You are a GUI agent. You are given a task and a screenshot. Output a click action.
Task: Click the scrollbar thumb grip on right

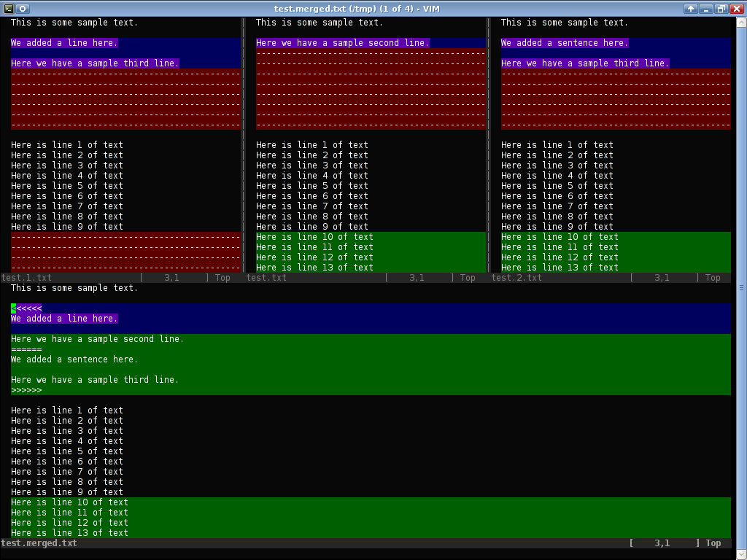click(741, 287)
